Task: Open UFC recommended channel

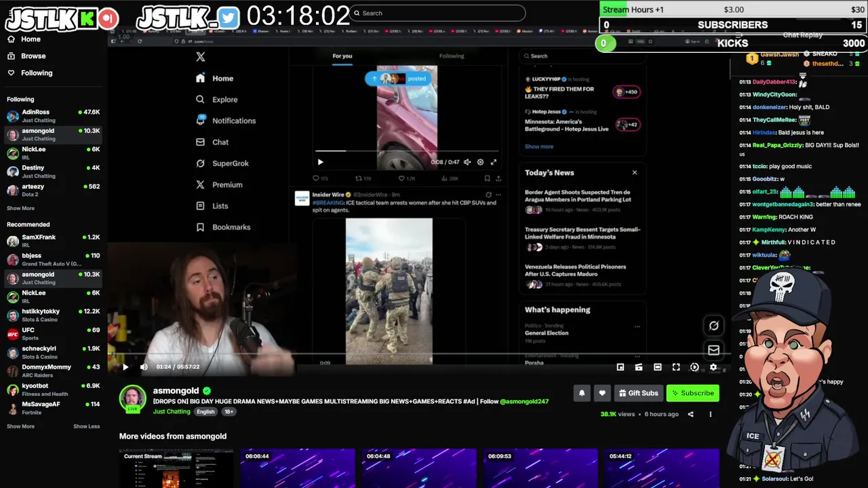Action: pyautogui.click(x=53, y=333)
